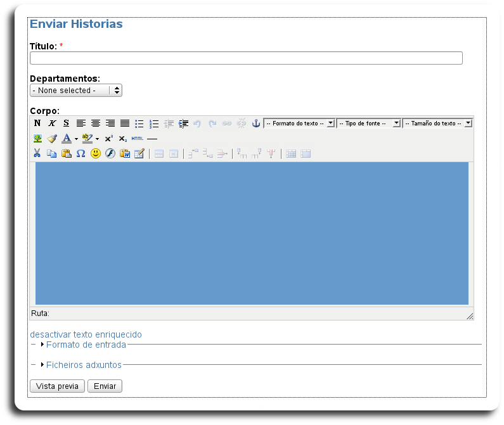Screen dimensions: 504x425
Task: Click the Vista previa button
Action: click(x=57, y=386)
